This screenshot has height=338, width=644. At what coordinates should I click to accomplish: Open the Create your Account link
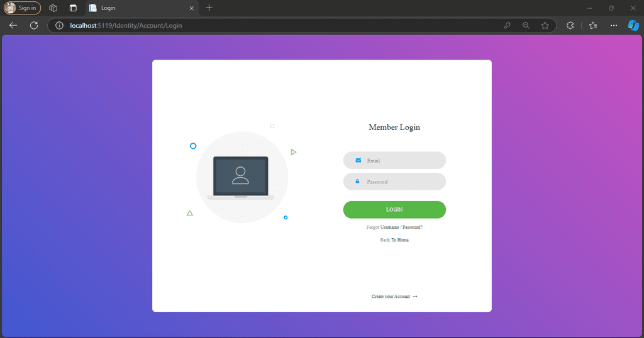394,296
